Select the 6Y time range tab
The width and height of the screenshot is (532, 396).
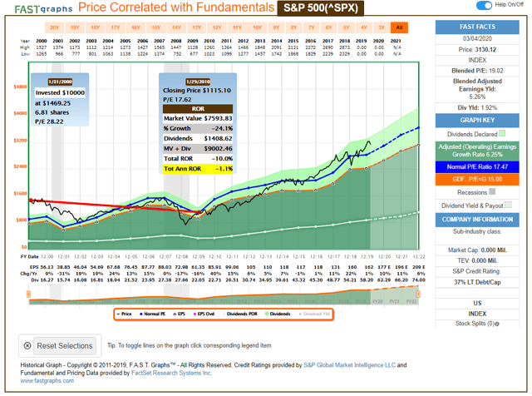pos(329,27)
